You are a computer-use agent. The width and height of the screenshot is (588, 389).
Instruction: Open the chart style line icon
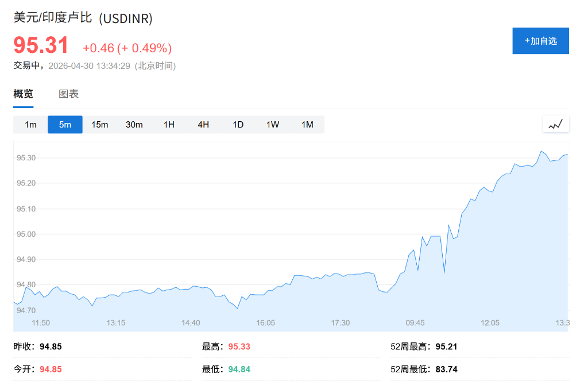555,124
